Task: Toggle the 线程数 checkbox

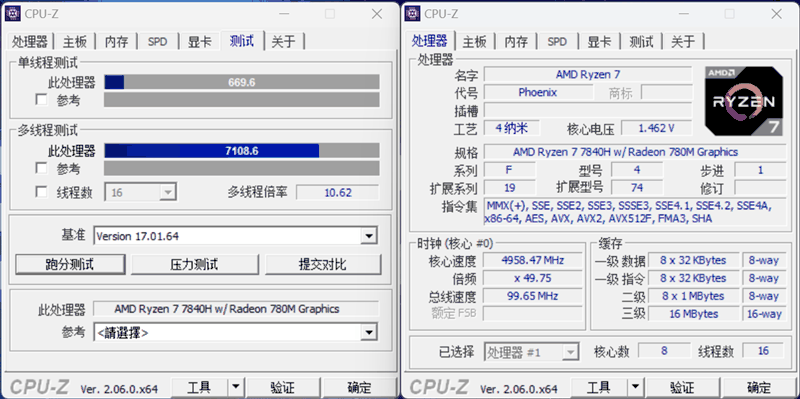Action: (41, 192)
